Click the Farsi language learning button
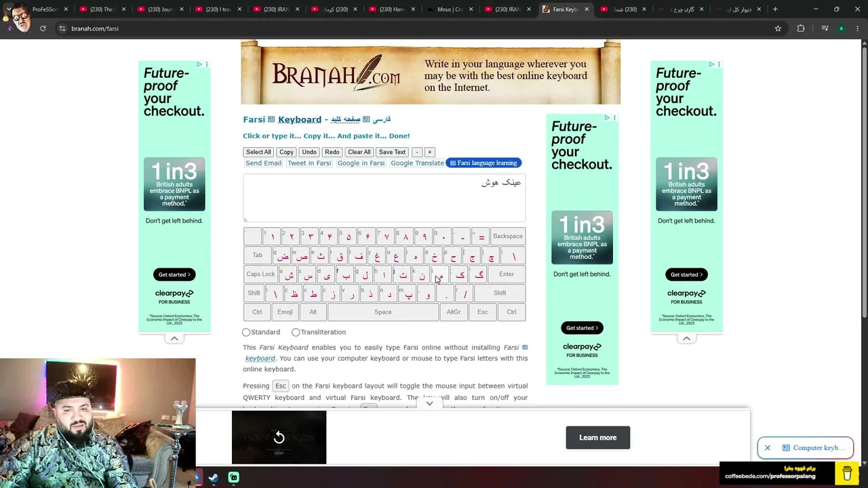This screenshot has width=868, height=488. [484, 163]
